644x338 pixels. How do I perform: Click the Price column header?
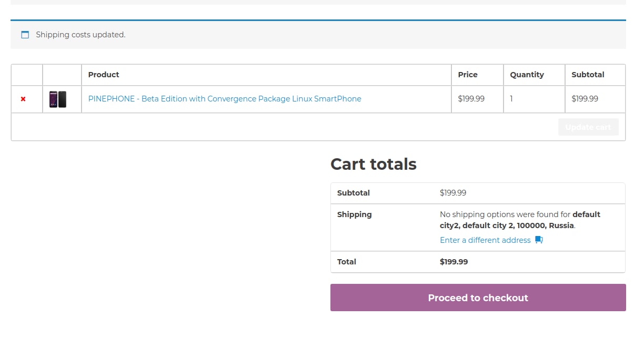pyautogui.click(x=468, y=75)
